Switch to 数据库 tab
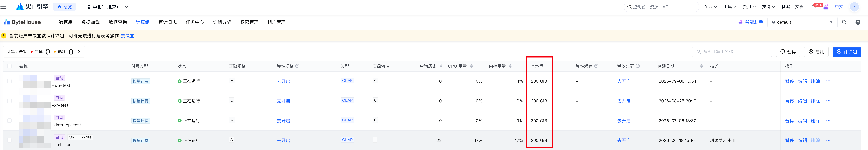The image size is (868, 150). 66,22
